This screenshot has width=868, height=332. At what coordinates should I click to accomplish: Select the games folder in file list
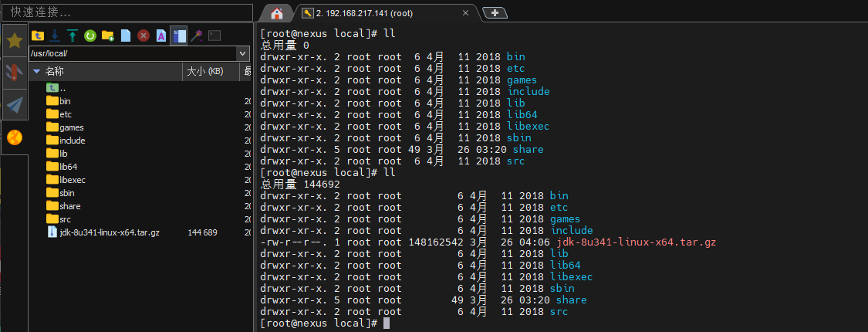tap(65, 127)
